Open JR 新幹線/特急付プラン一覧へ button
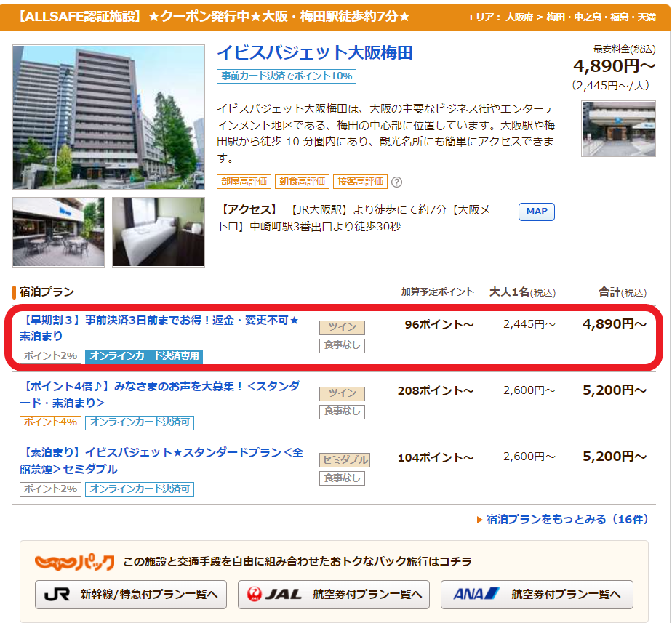The width and height of the screenshot is (672, 623). click(x=131, y=595)
